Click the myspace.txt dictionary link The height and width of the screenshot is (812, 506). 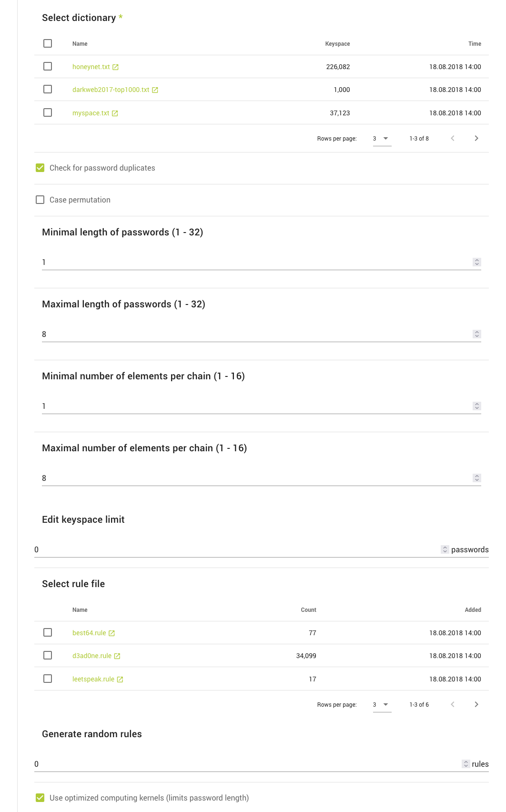point(91,113)
